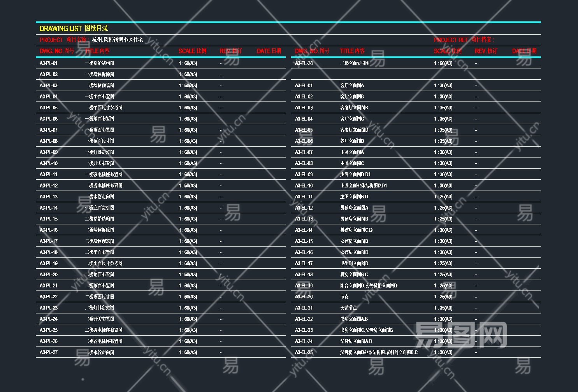Select drawing number "A3-EL-10"
Viewport: 578px width, 392px height.
click(x=304, y=185)
